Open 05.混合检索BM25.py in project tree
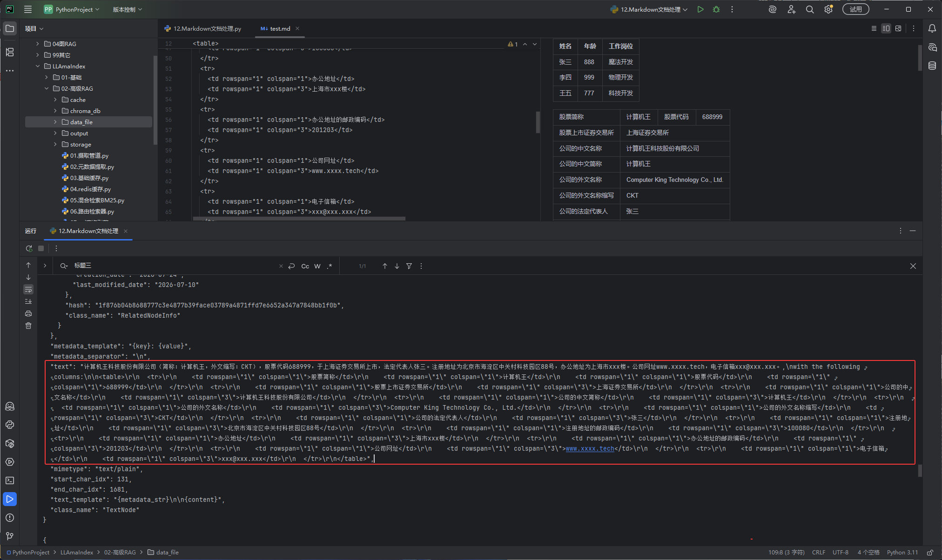Viewport: 942px width, 560px height. click(97, 200)
